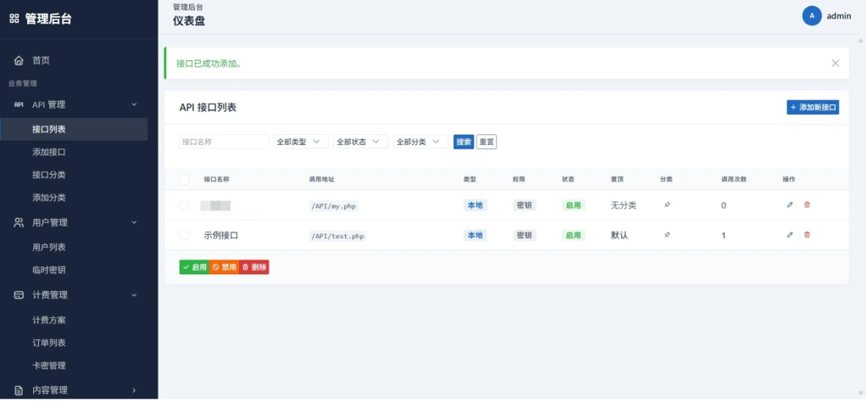
Task: Click the 默认 cell
Action: point(620,236)
